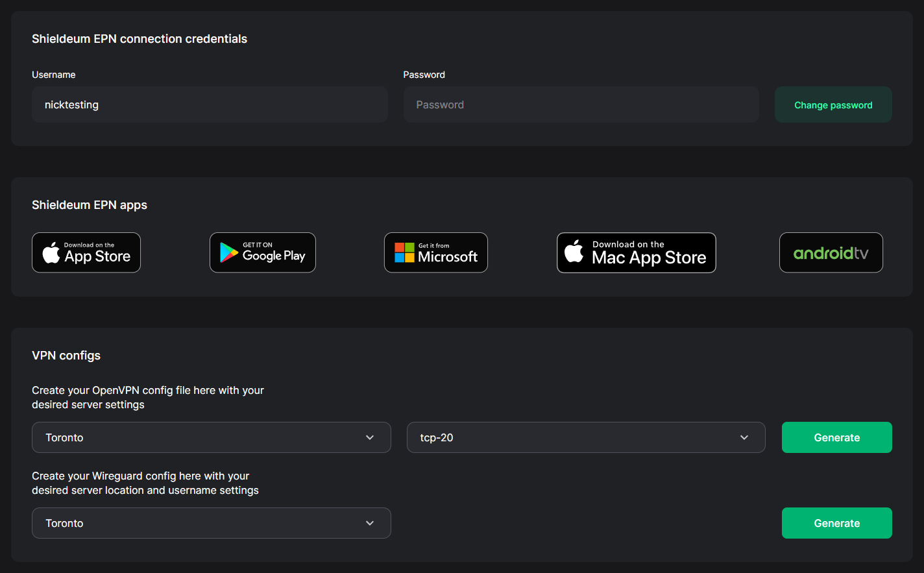Open the OpenVPN server location dropdown showing Toronto
924x573 pixels.
(212, 437)
